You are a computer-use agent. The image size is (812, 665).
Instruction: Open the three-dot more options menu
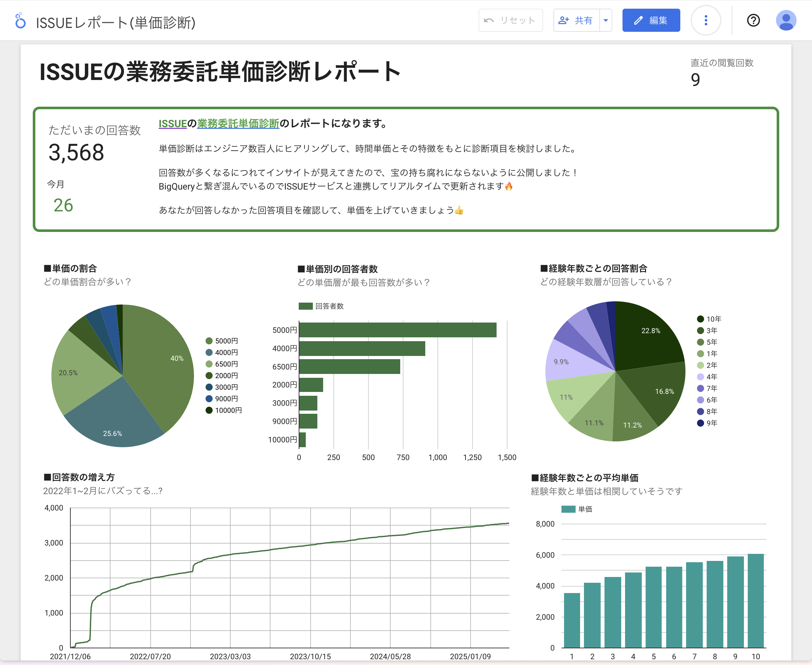(x=705, y=20)
